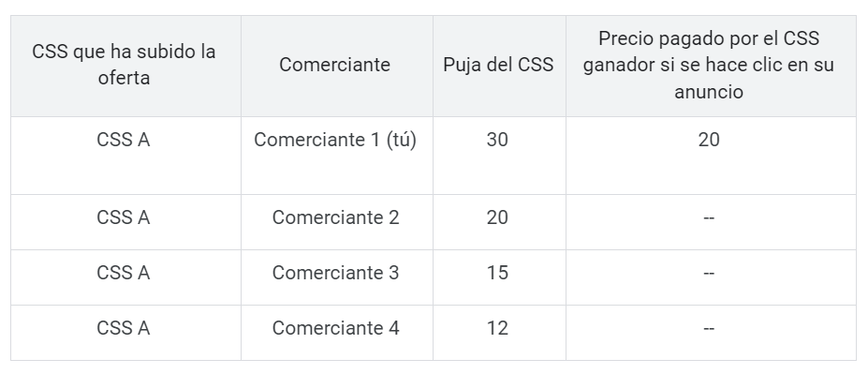868x374 pixels.
Task: Click the bid value 30
Action: [497, 140]
